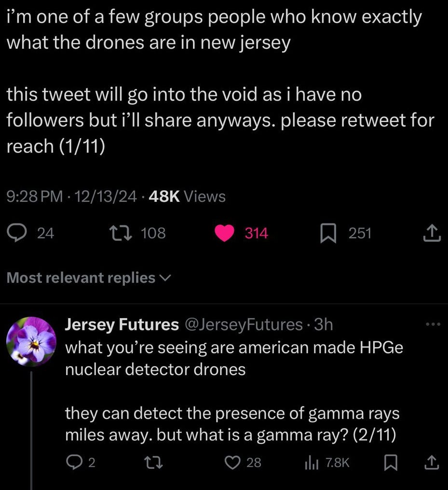This screenshot has height=490, width=448.
Task: Click the 3h timestamp on reply
Action: [x=323, y=324]
